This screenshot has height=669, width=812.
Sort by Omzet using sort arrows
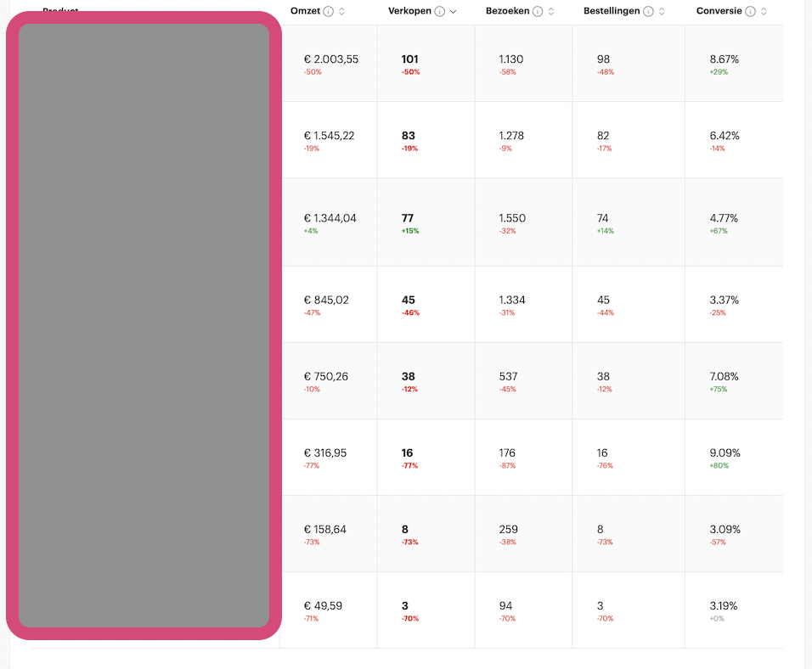[x=341, y=11]
